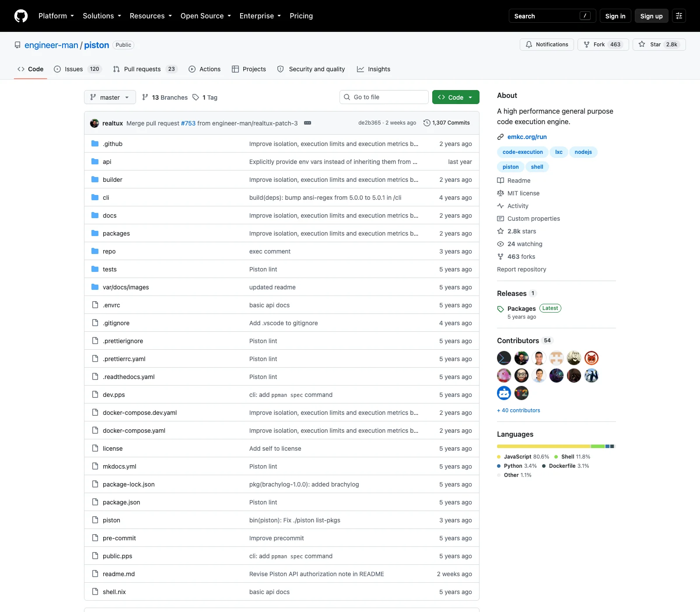Click the Notifications bell icon

529,44
